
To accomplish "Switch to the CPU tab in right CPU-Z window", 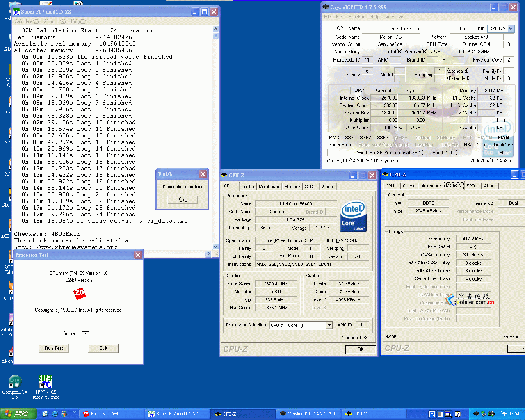I will pyautogui.click(x=390, y=186).
